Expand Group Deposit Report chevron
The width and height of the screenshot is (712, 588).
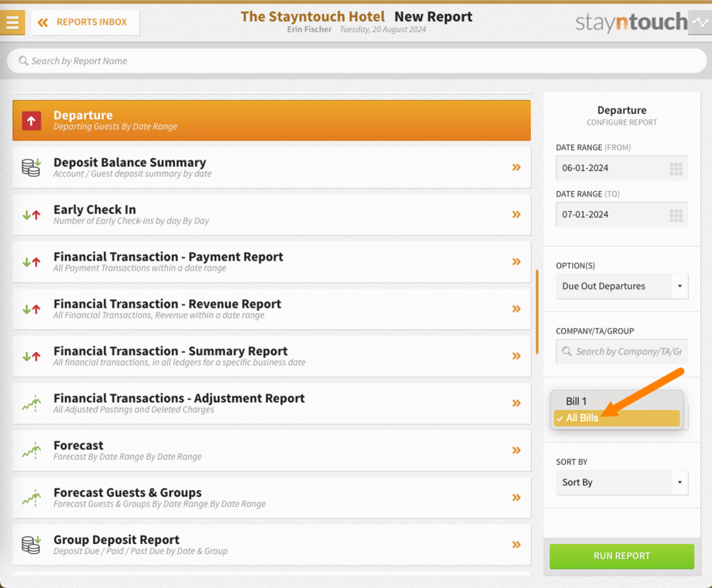[516, 545]
